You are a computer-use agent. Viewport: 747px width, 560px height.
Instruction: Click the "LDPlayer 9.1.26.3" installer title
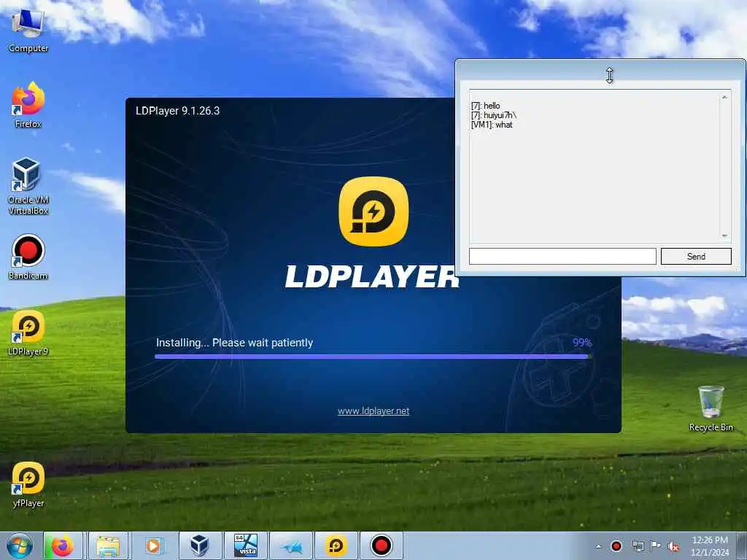(178, 111)
